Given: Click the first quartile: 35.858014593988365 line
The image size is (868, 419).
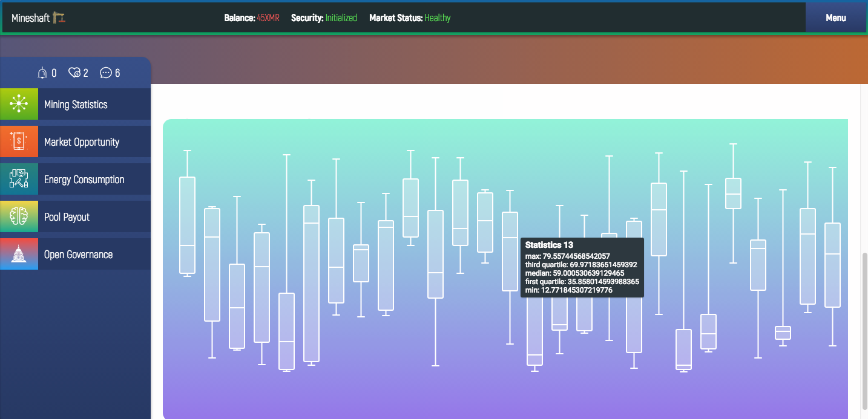Looking at the screenshot, I should [x=582, y=282].
